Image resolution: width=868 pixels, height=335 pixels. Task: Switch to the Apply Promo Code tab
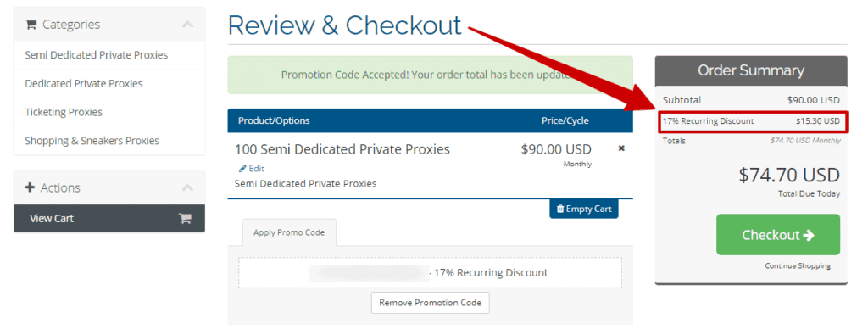point(289,232)
